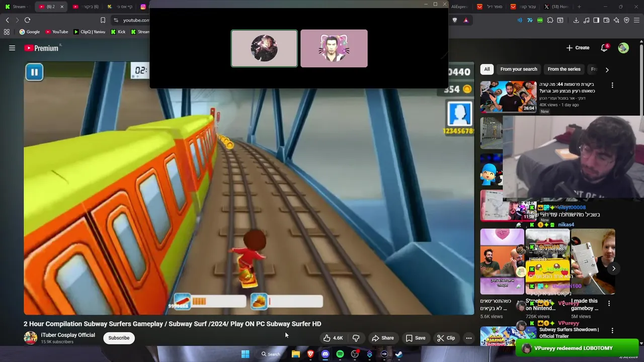The width and height of the screenshot is (644, 362).
Task: Open the 26:04 recommended video thumbnail
Action: tap(508, 97)
